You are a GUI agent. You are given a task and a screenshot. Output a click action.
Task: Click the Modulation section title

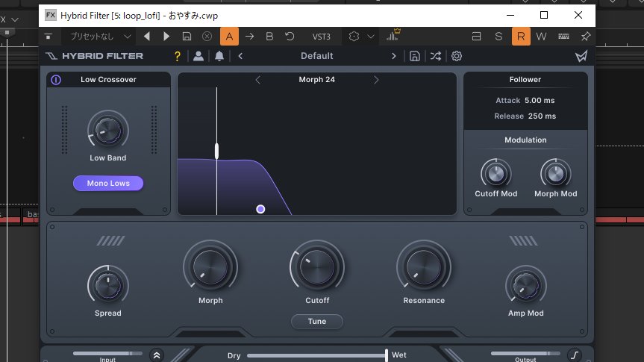525,140
